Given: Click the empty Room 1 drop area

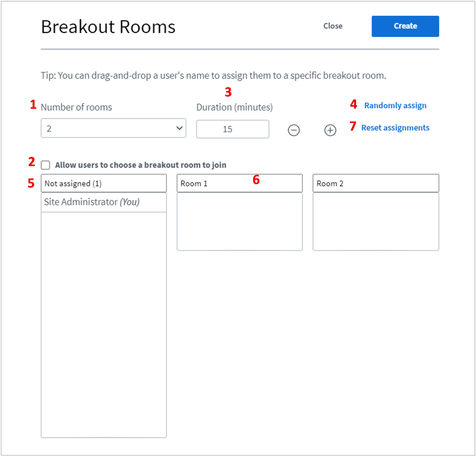Looking at the screenshot, I should (x=239, y=221).
